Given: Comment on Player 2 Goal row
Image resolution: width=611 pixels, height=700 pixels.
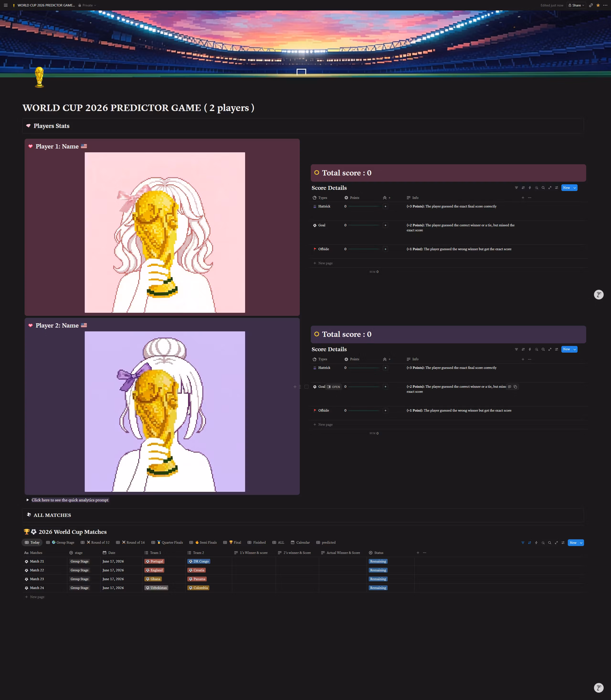Looking at the screenshot, I should click(509, 387).
